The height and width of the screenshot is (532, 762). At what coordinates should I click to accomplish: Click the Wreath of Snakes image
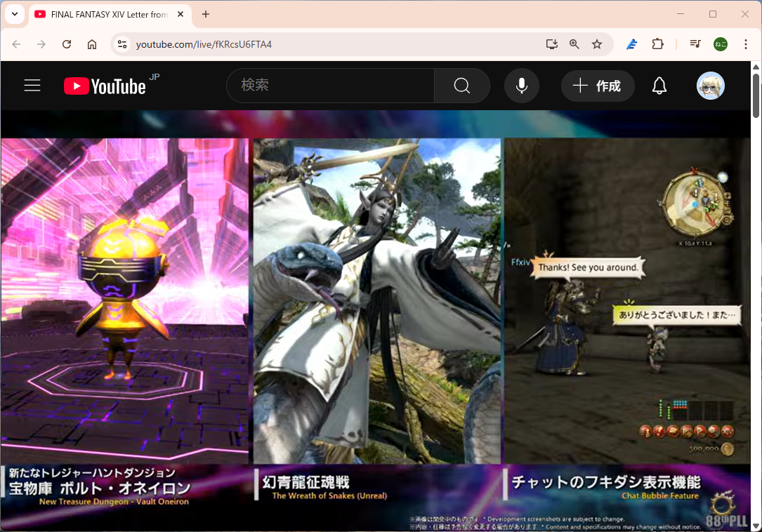point(377,301)
